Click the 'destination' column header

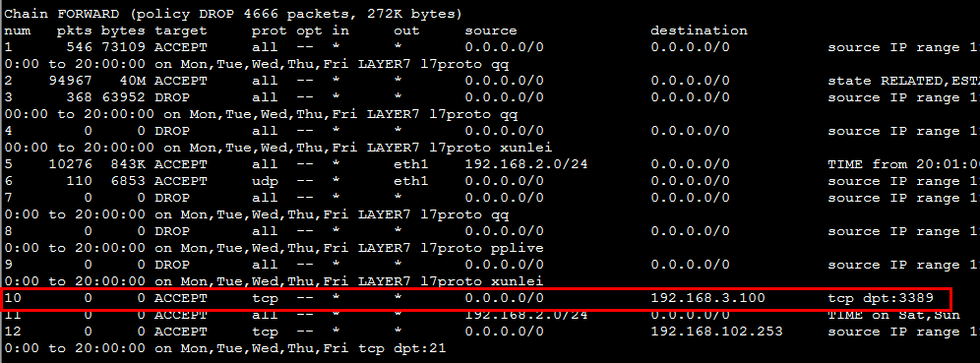point(700,30)
